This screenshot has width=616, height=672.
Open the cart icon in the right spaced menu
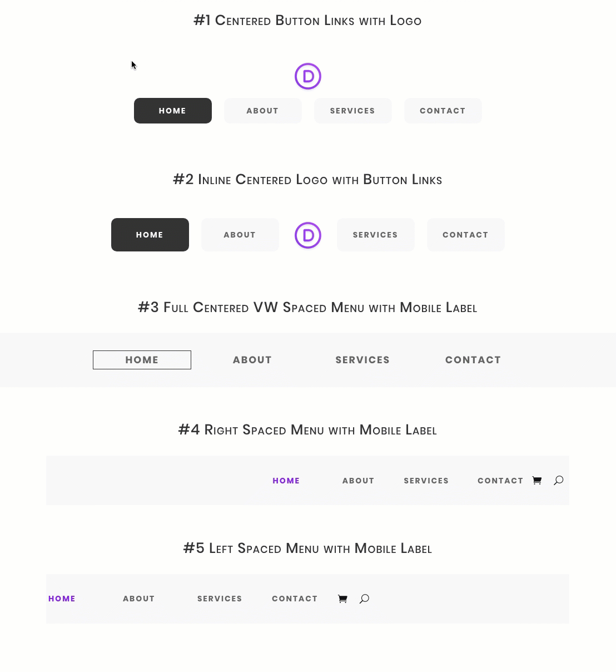coord(537,481)
